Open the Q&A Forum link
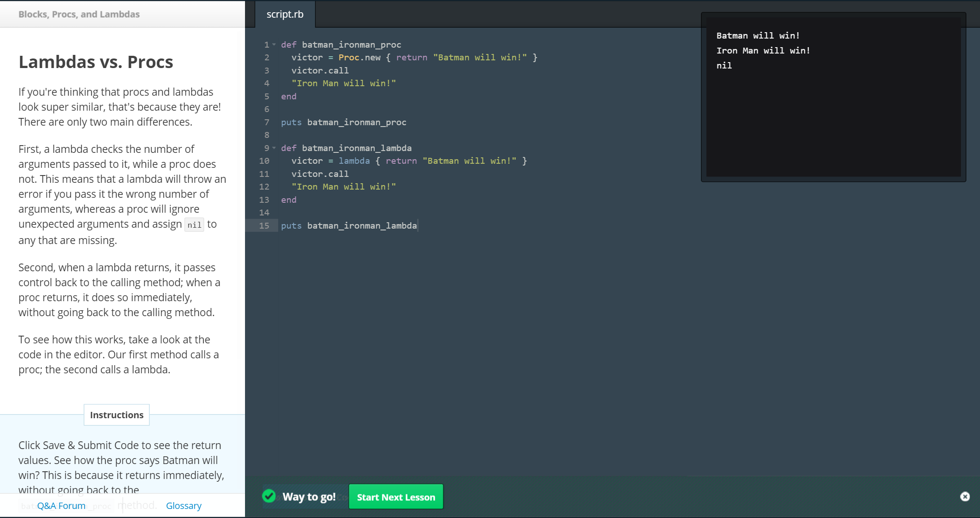The width and height of the screenshot is (980, 518). pos(61,505)
